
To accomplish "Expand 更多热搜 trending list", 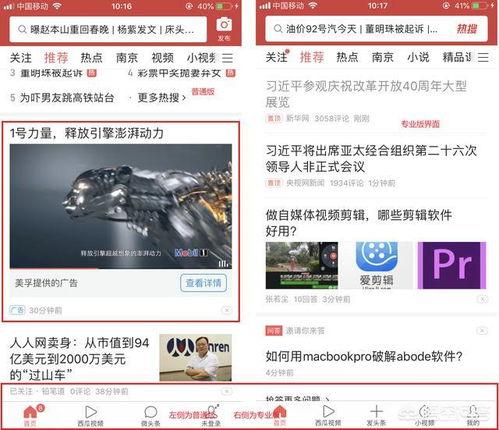I will 161,98.
